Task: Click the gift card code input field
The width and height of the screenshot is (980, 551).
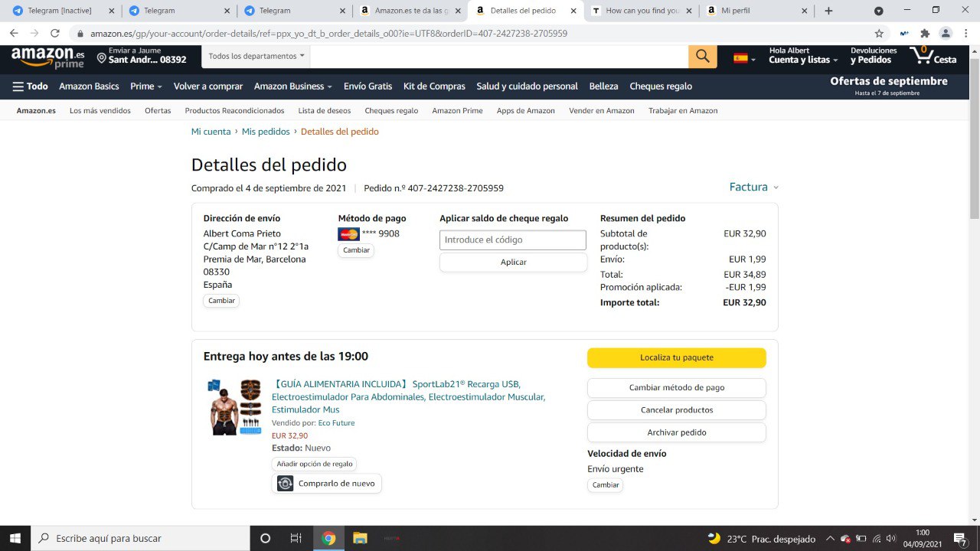Action: 512,240
